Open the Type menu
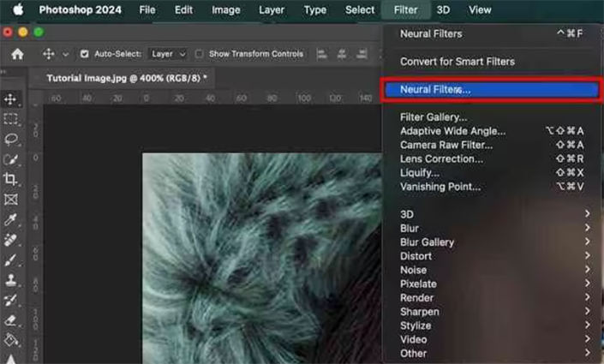The height and width of the screenshot is (364, 604). (x=315, y=9)
